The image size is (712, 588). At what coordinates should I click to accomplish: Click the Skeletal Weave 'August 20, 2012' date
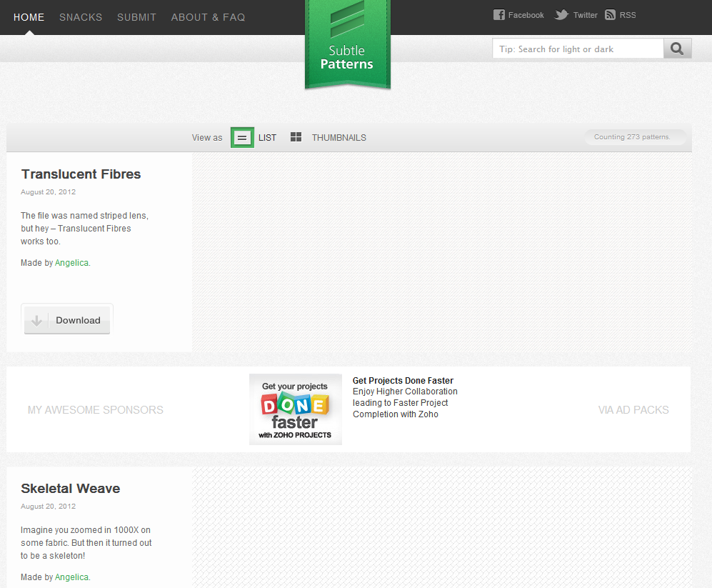[x=48, y=507]
